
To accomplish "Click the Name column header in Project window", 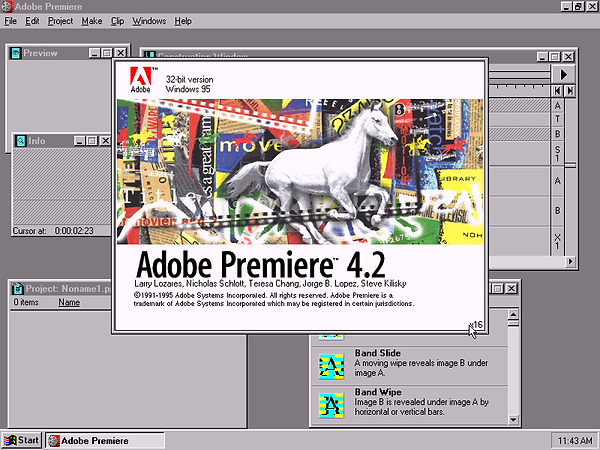I will [x=69, y=302].
